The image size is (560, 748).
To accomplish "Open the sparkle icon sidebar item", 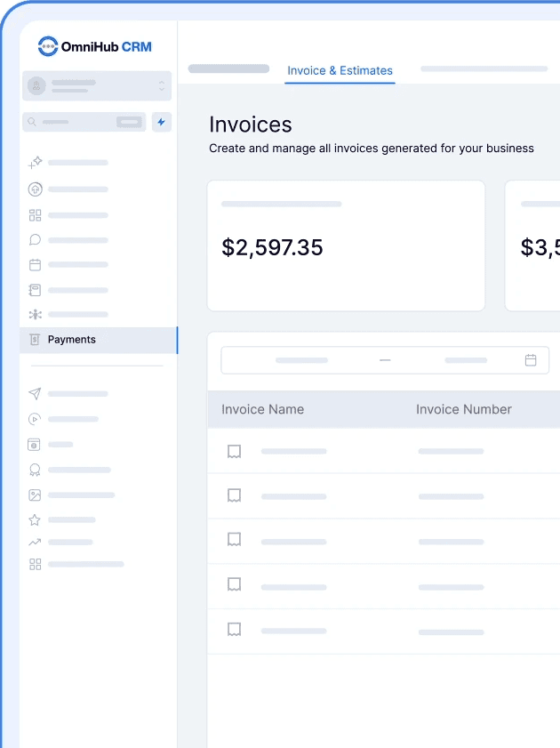I will click(x=35, y=163).
